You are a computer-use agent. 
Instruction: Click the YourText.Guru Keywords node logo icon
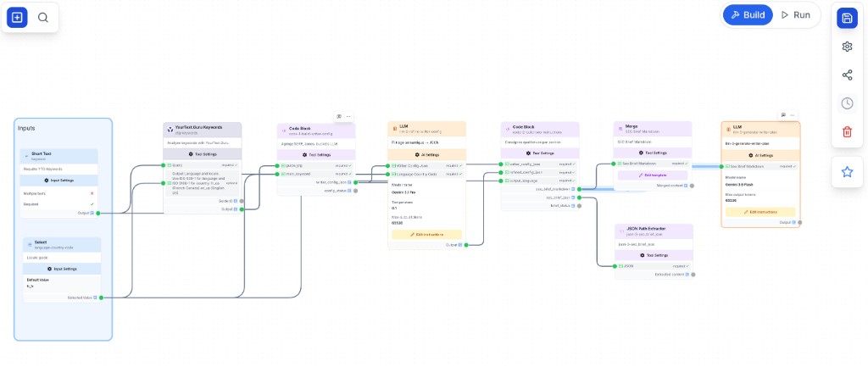coord(170,129)
